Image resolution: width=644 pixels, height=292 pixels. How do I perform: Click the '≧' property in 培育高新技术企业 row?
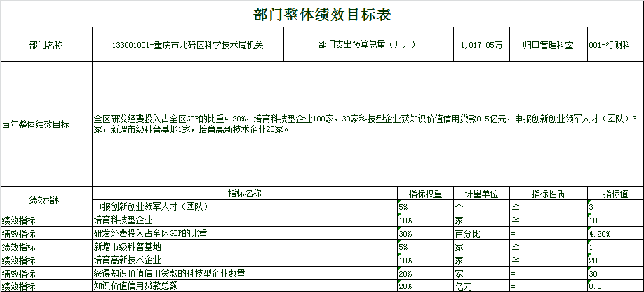point(549,260)
